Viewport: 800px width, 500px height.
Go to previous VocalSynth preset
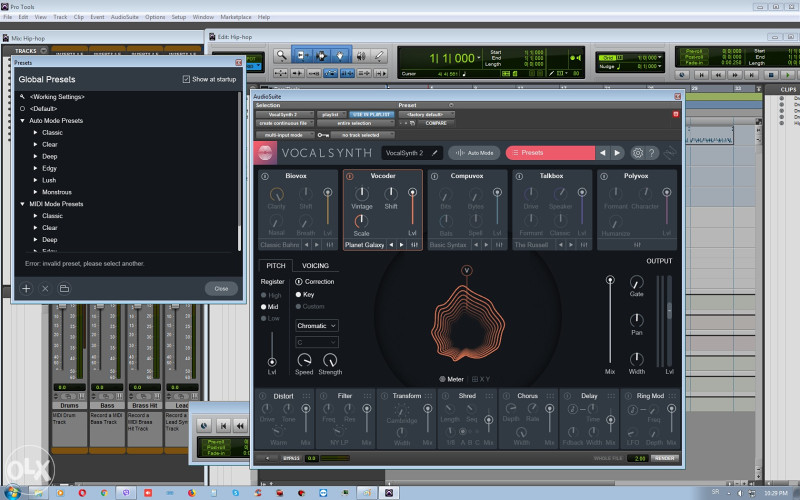pyautogui.click(x=603, y=153)
